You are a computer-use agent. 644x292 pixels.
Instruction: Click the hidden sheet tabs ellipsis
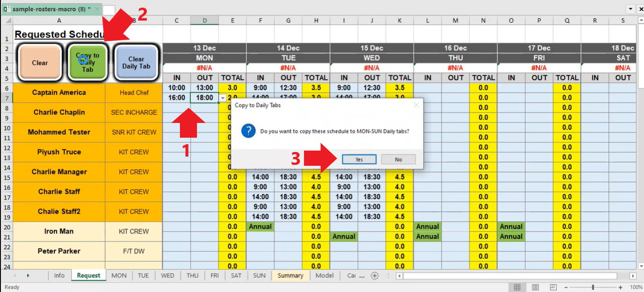coord(361,276)
